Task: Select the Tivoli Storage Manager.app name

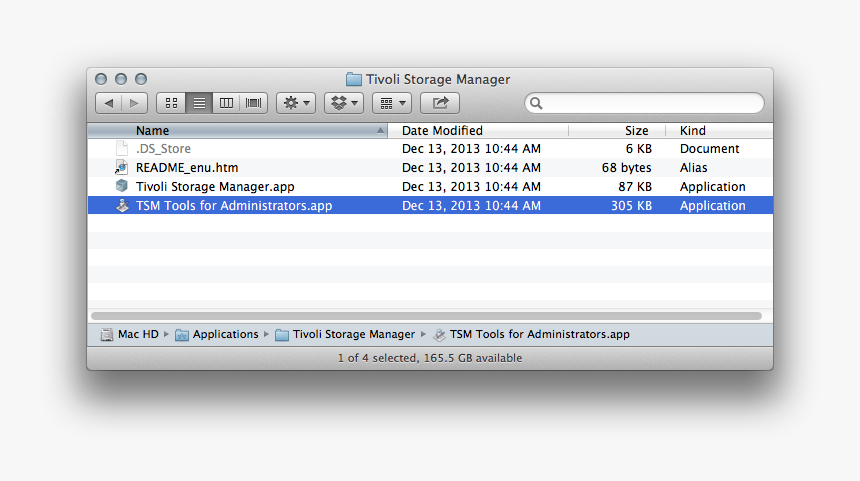Action: (x=215, y=186)
